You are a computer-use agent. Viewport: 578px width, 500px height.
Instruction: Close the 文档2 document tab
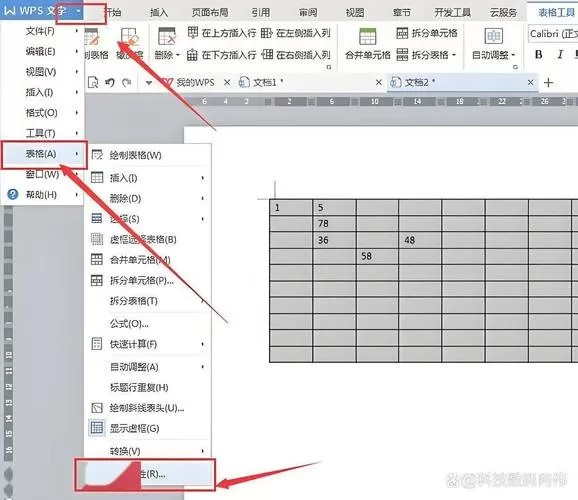pyautogui.click(x=530, y=83)
